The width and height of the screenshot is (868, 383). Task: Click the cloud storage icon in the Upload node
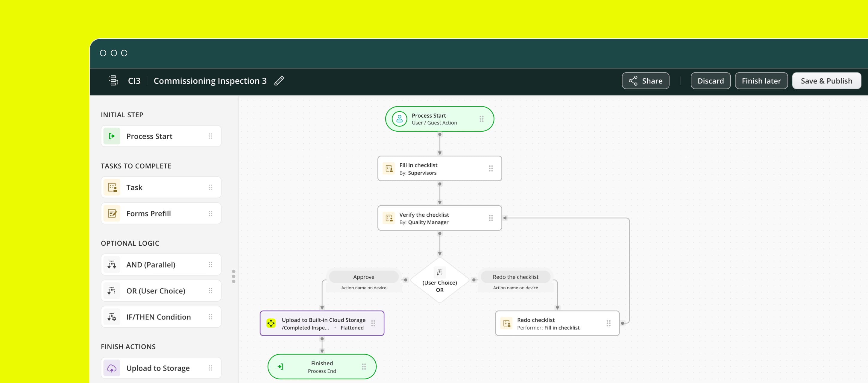click(x=271, y=323)
